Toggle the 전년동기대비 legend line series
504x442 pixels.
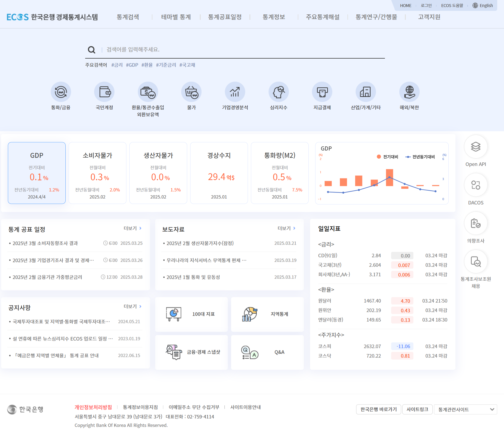point(420,157)
